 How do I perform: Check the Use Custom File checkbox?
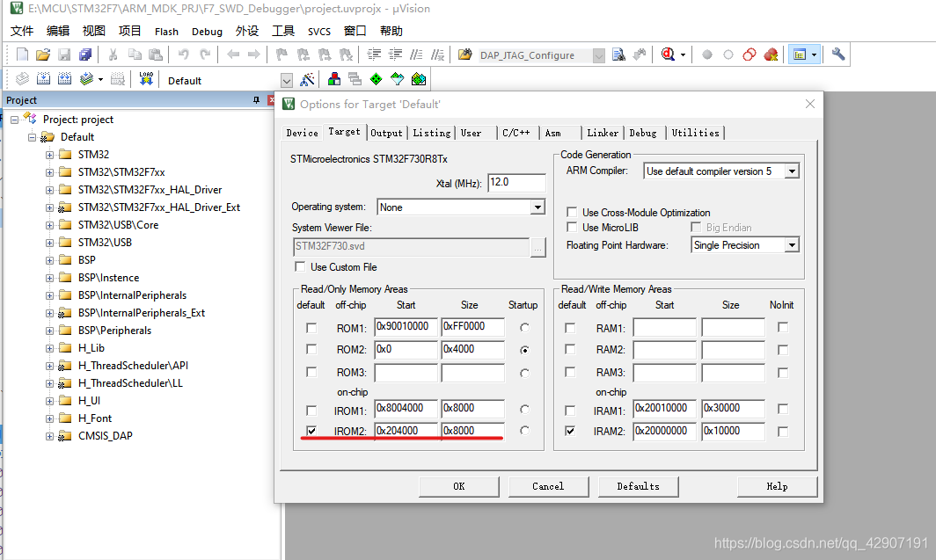(300, 266)
